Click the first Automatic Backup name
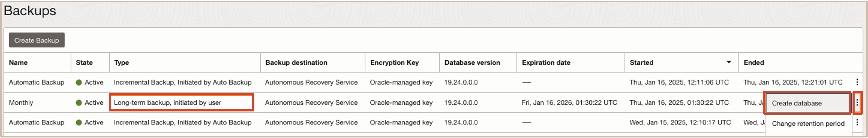 coord(36,82)
